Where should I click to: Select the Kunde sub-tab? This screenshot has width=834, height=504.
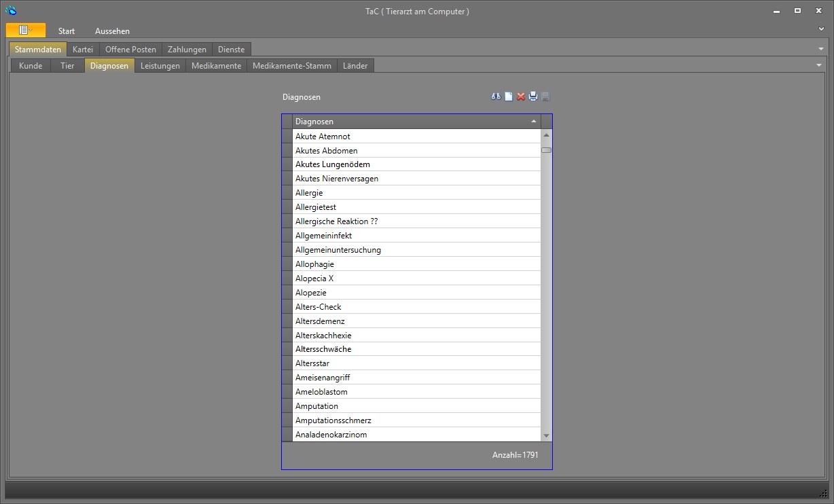[x=31, y=66]
